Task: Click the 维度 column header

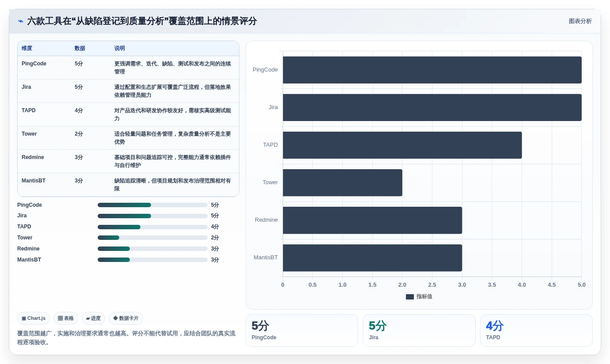Action: (27, 48)
